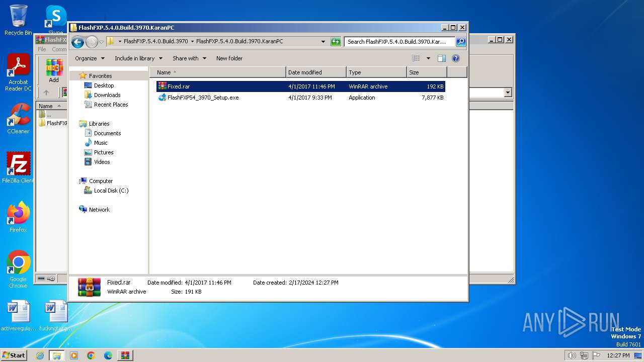Open view options dropdown arrow
Image resolution: width=644 pixels, height=362 pixels.
428,58
